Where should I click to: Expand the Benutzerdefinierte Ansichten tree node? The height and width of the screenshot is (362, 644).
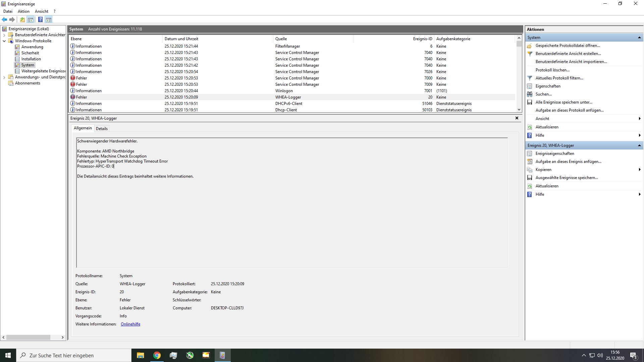[4, 35]
